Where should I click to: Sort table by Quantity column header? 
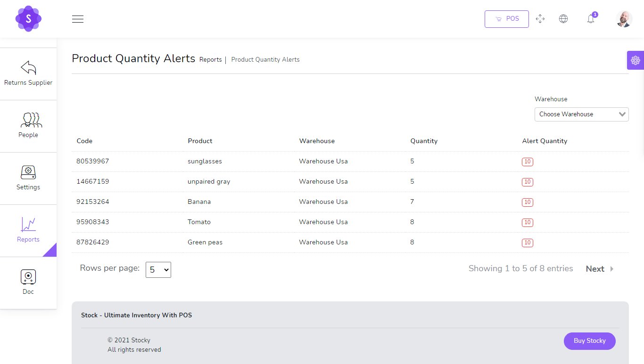pyautogui.click(x=424, y=141)
